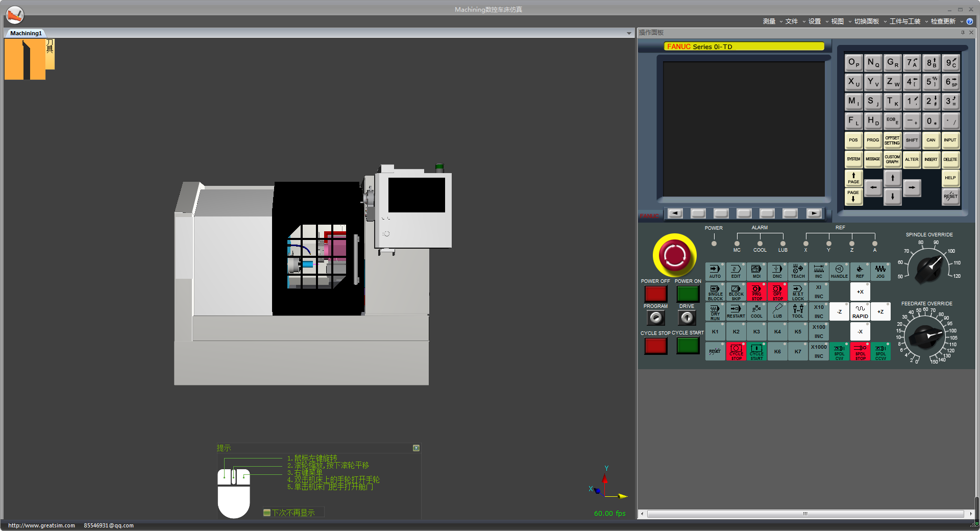Toggle BLOCK SKIP function
Screen dimensions: 980x531
coord(736,292)
